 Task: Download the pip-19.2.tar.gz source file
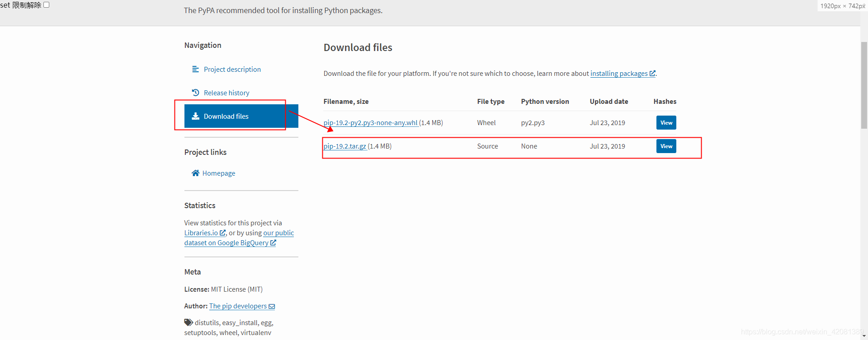pyautogui.click(x=345, y=146)
